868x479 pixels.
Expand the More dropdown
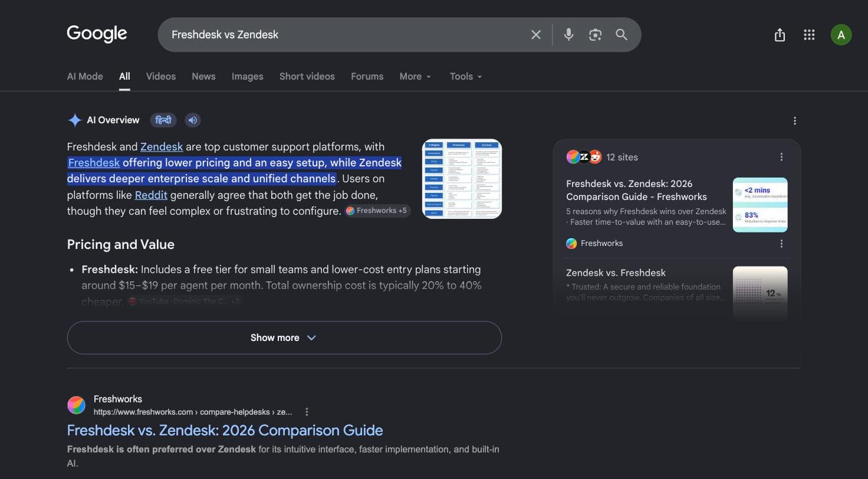[x=415, y=76]
